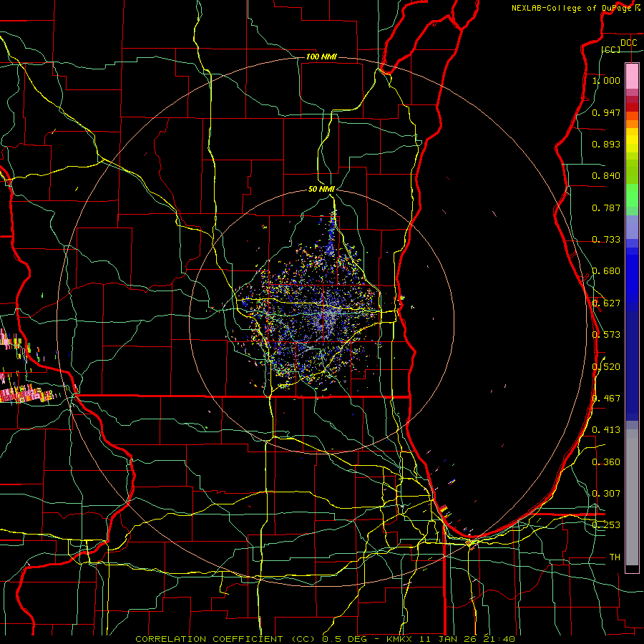Pick the periwinkle light-blue color bar segment
Image resolution: width=644 pixels, height=644 pixels.
pyautogui.click(x=632, y=227)
